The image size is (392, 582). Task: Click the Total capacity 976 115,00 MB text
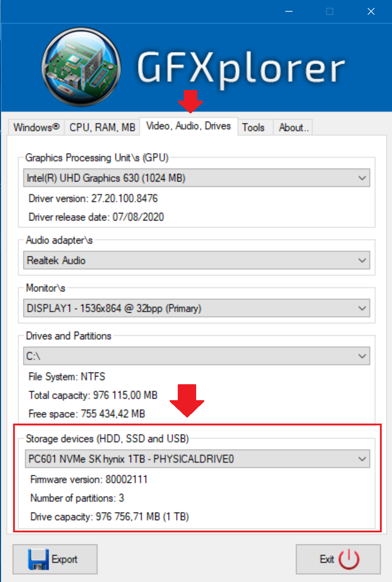click(x=93, y=395)
